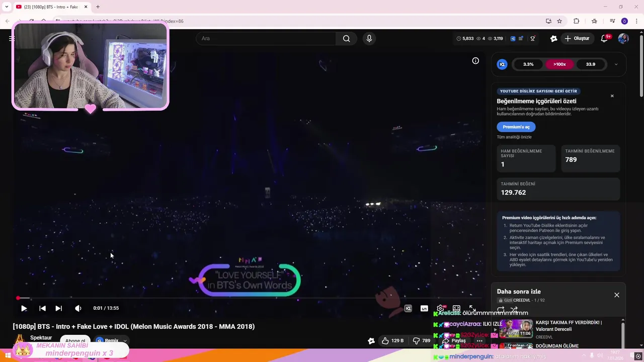Viewport: 644px width, 362px height.
Task: Open Tüm analitiği önizle link
Action: point(514,137)
